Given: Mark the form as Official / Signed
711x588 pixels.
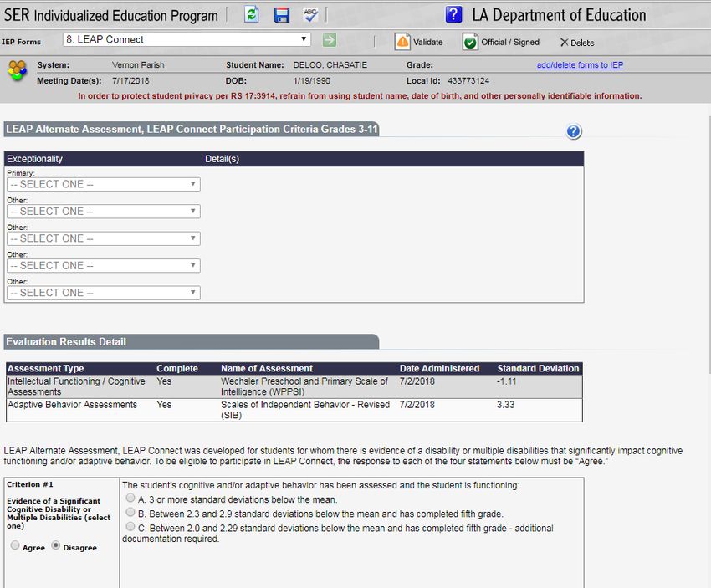Looking at the screenshot, I should coord(501,42).
